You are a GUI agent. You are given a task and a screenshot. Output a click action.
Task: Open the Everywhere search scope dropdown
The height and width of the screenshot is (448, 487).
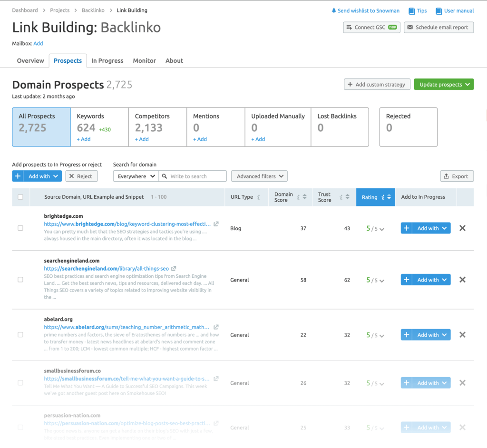[x=136, y=176]
